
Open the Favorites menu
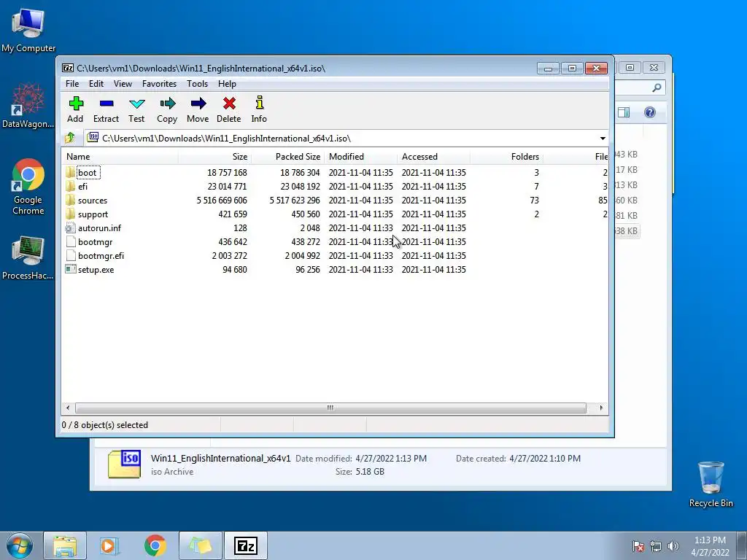pyautogui.click(x=160, y=84)
